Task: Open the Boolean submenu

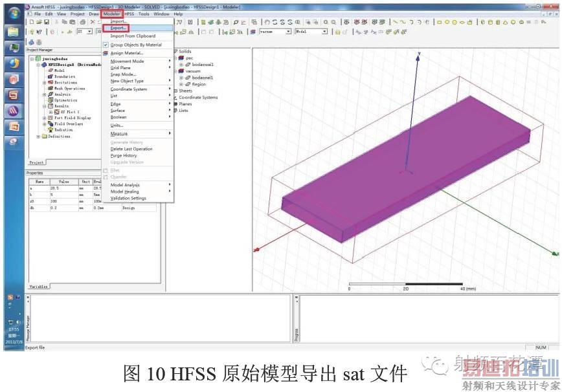Action: tap(138, 117)
